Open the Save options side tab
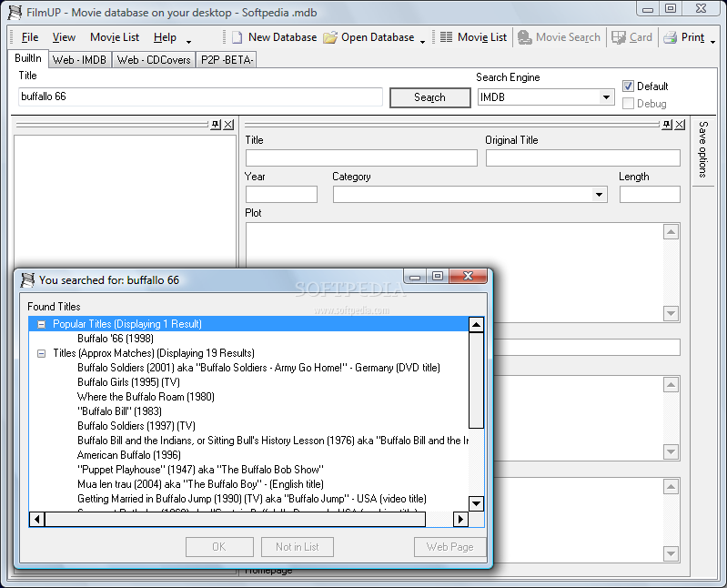 tap(703, 150)
